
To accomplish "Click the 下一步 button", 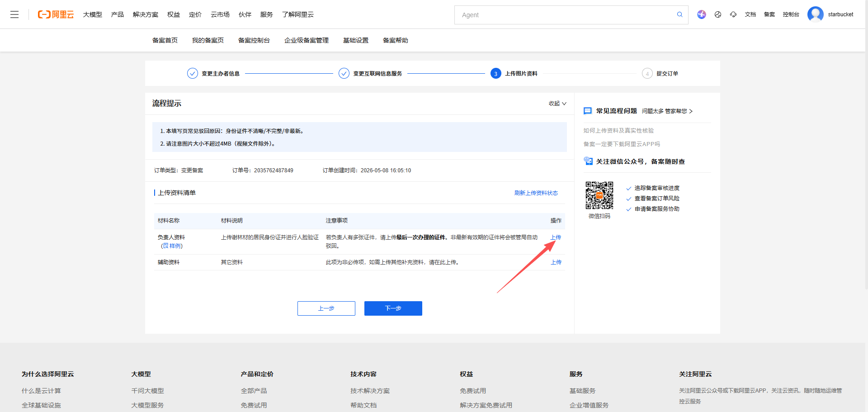I will point(393,308).
